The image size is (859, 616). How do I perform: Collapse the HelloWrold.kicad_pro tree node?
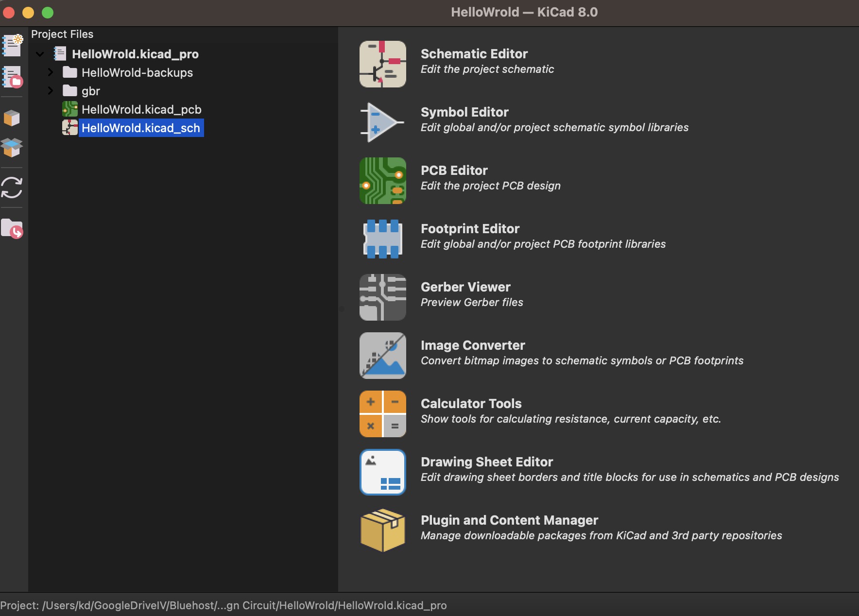click(x=40, y=54)
